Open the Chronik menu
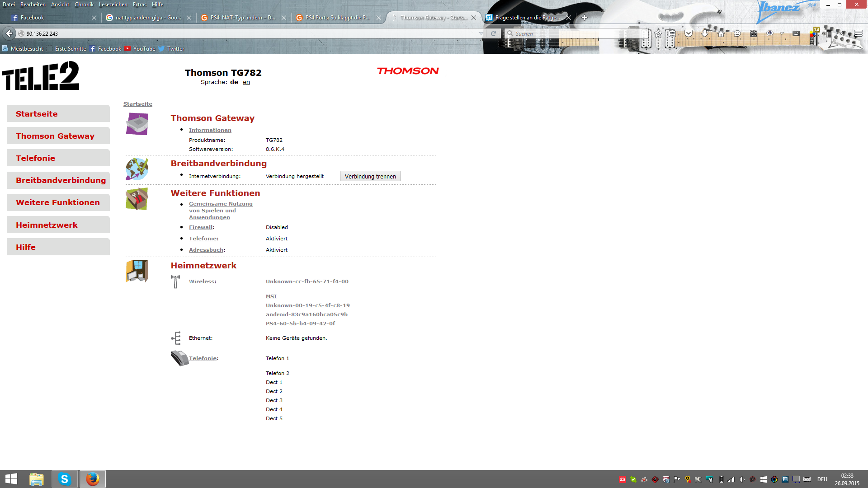868x488 pixels. [84, 5]
